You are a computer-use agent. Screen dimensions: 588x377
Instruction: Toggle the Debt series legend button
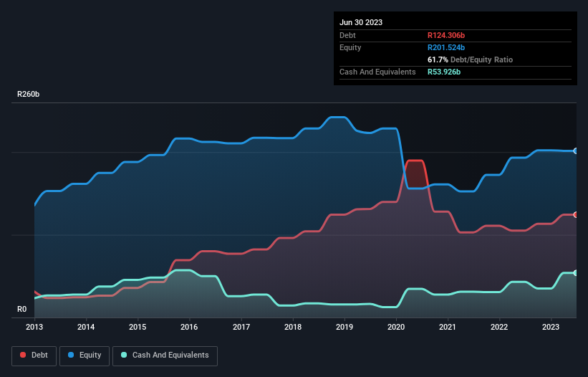[x=34, y=355]
